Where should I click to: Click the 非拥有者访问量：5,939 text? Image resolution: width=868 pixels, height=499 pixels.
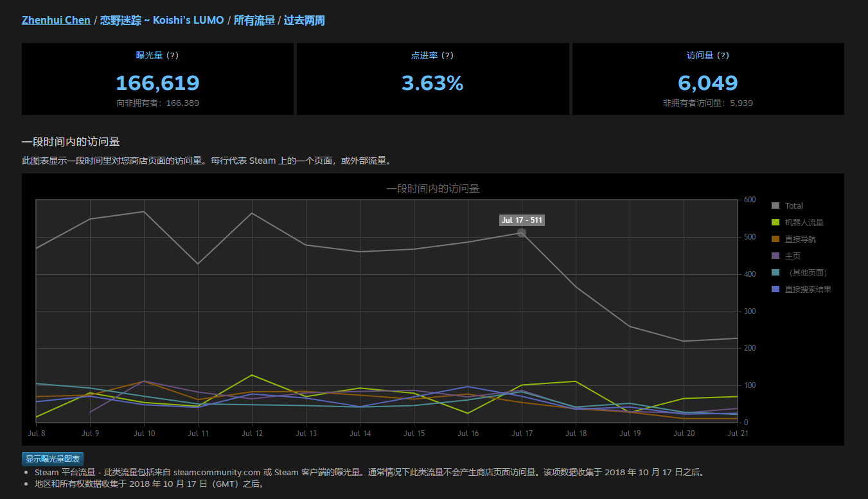708,103
